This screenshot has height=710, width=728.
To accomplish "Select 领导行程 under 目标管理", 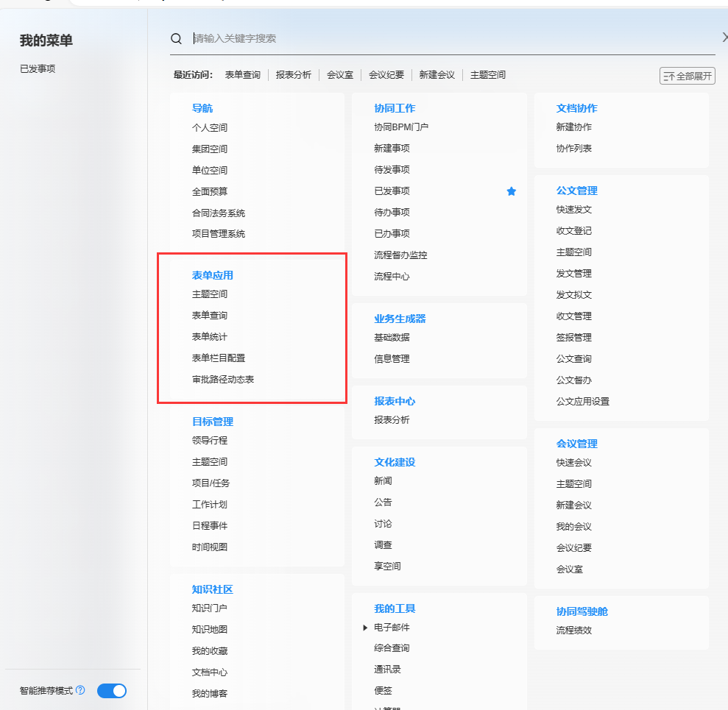I will click(x=210, y=441).
